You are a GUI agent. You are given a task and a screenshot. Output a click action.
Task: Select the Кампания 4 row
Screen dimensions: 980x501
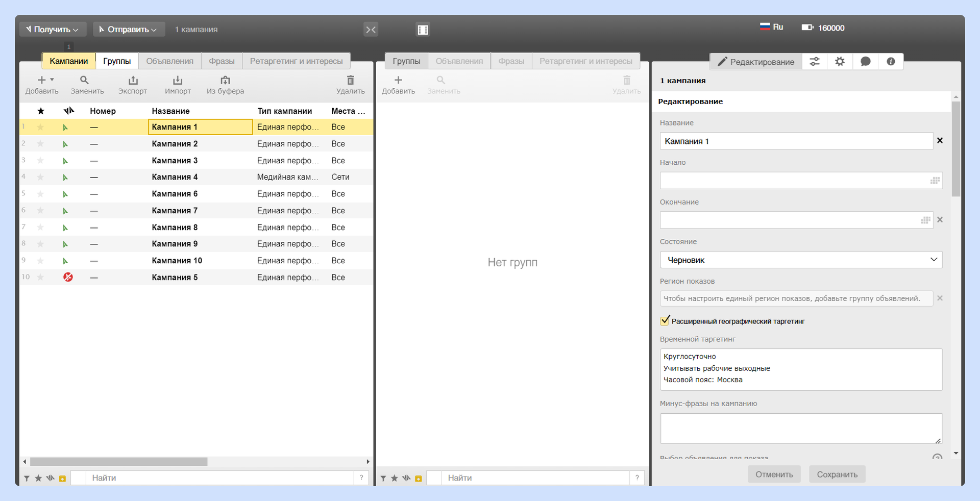coord(197,177)
